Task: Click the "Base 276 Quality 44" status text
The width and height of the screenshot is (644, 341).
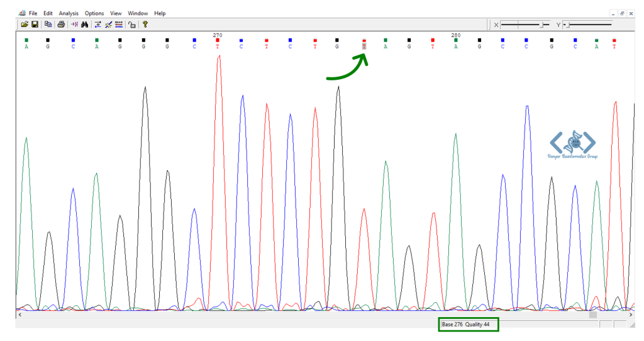Action: pyautogui.click(x=465, y=324)
